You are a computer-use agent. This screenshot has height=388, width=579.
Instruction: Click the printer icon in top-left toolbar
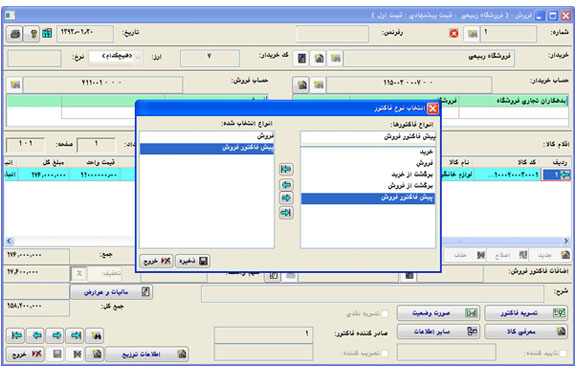click(x=15, y=34)
